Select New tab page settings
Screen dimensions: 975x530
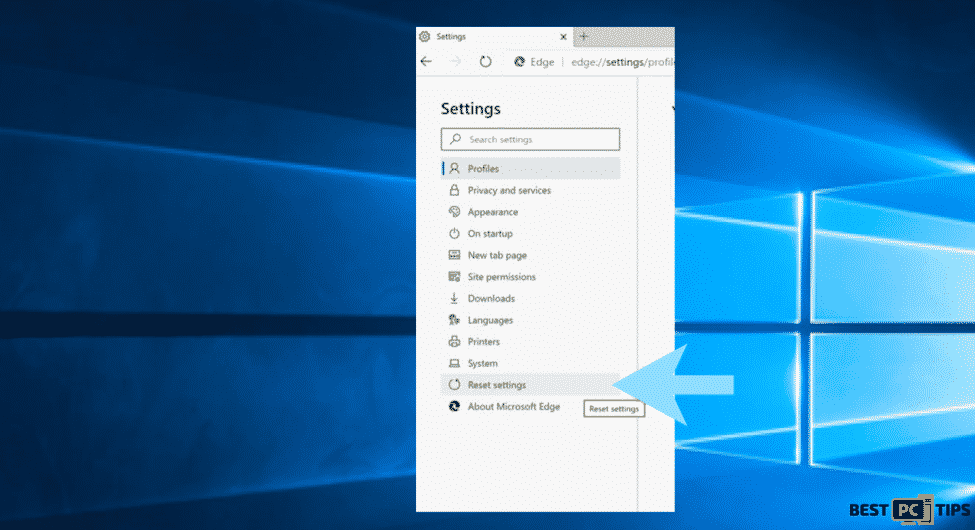coord(530,255)
